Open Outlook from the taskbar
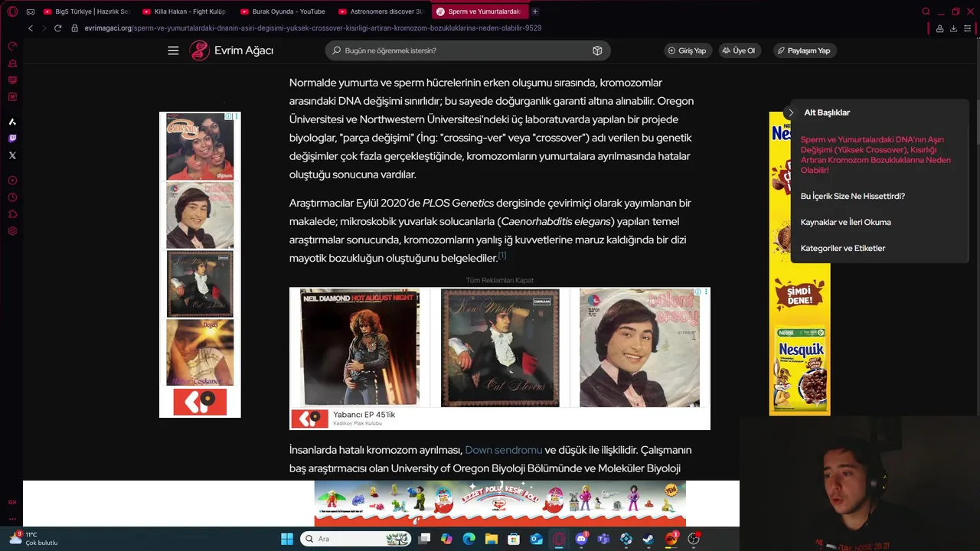The image size is (980, 551). pos(536,539)
